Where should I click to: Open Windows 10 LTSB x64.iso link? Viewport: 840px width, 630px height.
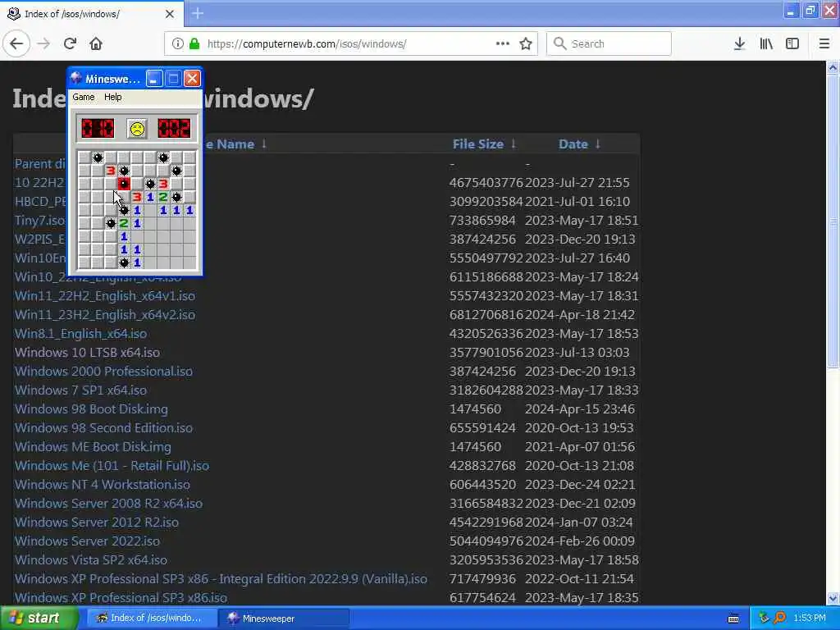click(x=87, y=353)
